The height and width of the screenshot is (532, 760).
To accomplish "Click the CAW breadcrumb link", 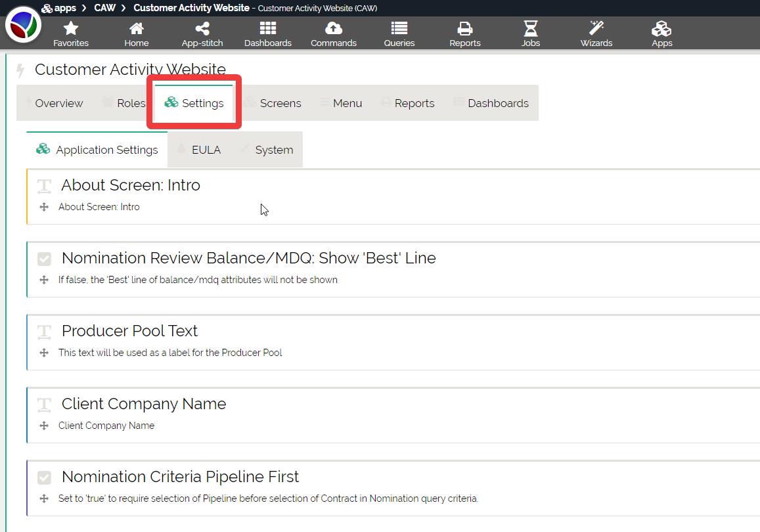I will (105, 8).
